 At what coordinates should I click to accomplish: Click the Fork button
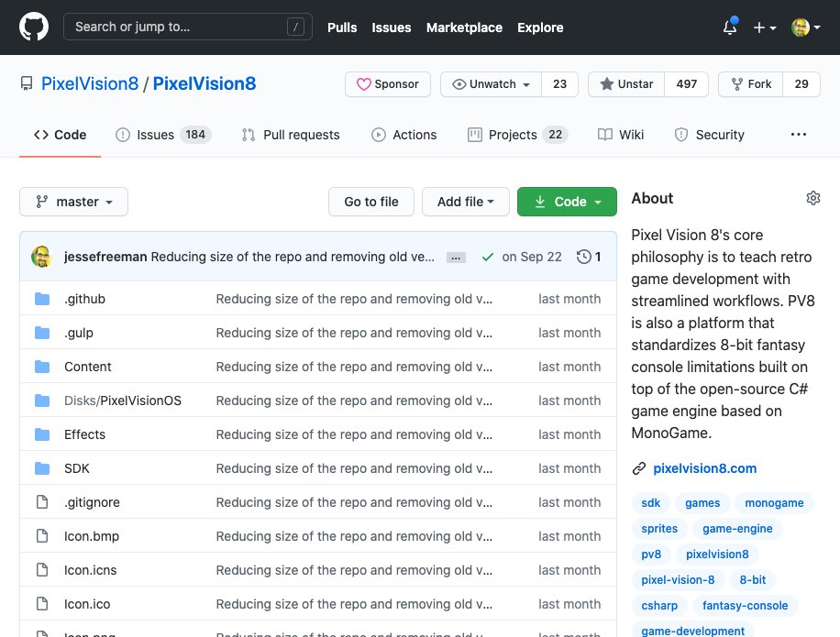750,84
